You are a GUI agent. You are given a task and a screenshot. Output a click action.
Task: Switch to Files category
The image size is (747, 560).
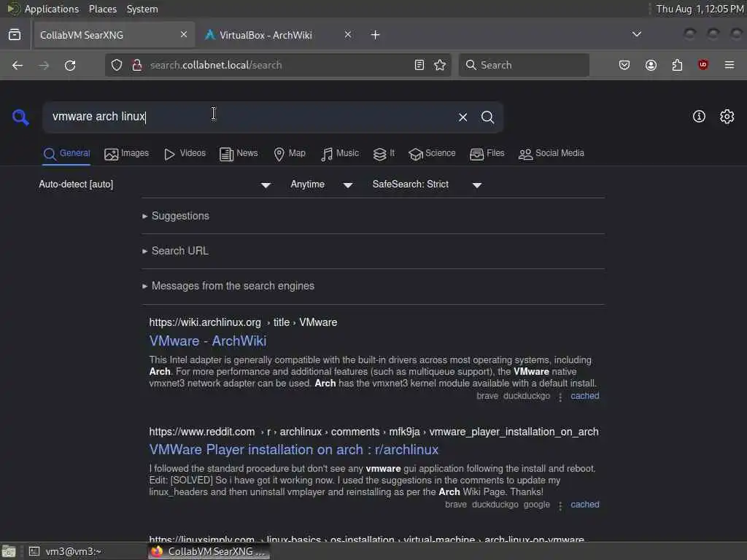pyautogui.click(x=487, y=153)
